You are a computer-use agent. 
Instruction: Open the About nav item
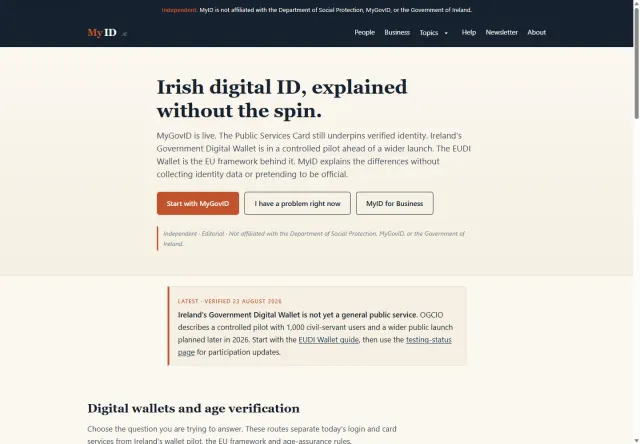(536, 32)
